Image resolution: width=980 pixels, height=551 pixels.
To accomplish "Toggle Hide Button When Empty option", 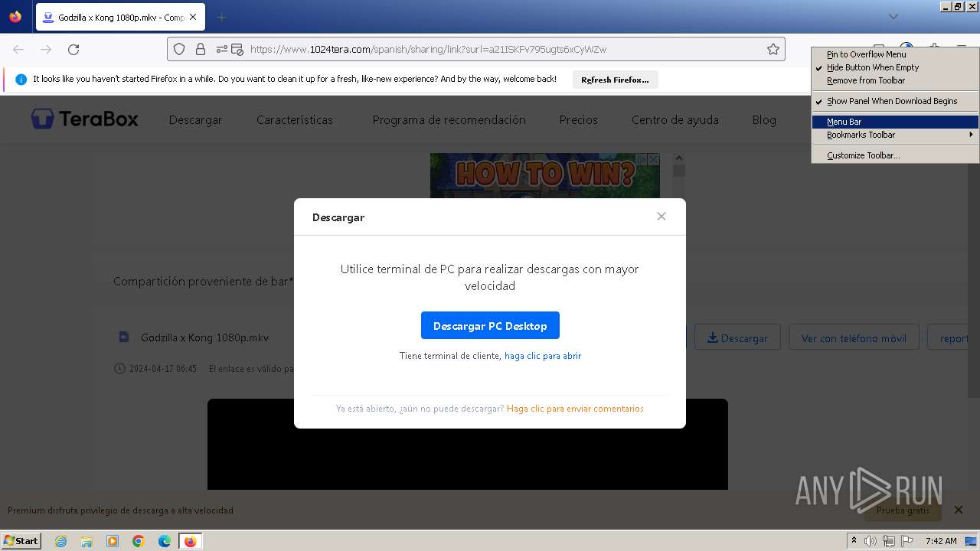I will point(895,67).
